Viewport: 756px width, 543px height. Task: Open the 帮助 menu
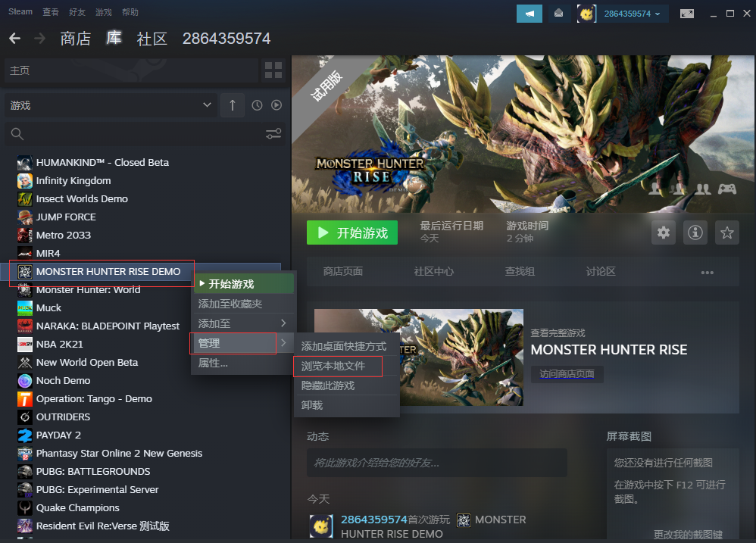pos(130,12)
